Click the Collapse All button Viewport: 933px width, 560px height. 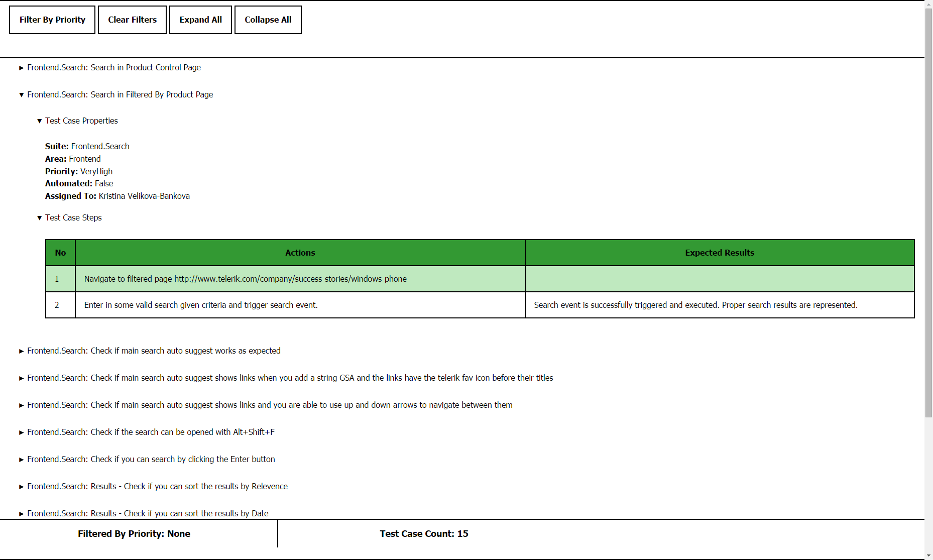(268, 20)
